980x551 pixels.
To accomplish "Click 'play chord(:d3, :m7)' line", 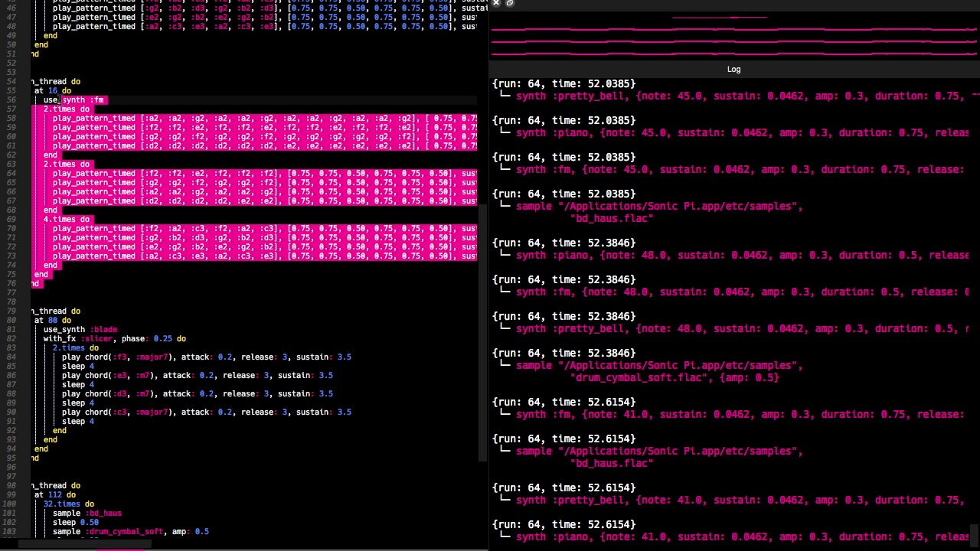I will tap(198, 393).
